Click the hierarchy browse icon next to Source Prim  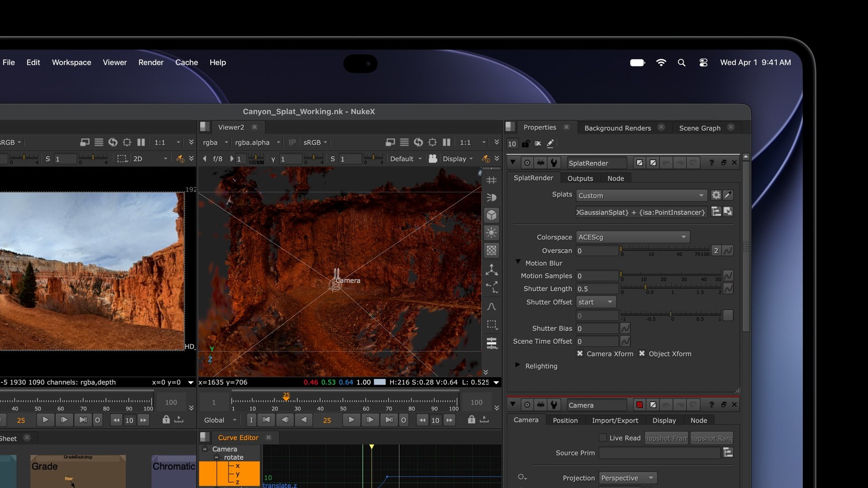[x=728, y=452]
